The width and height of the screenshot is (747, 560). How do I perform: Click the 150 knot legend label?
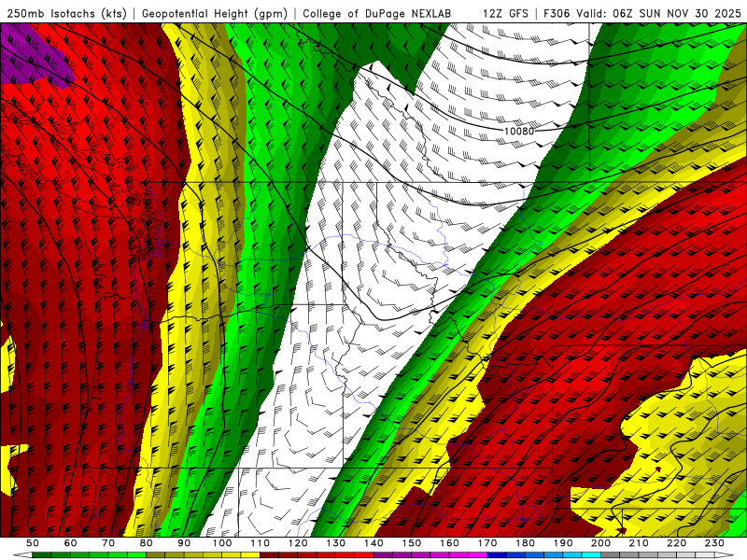[412, 543]
